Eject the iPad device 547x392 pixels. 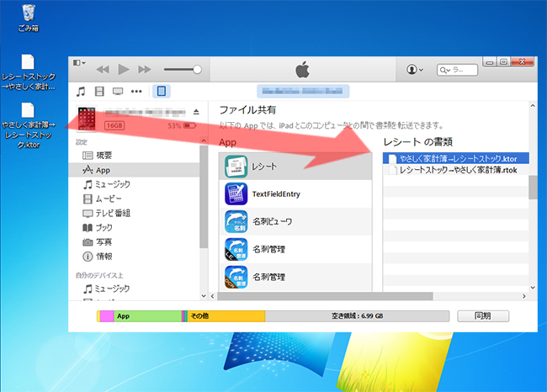tap(196, 112)
